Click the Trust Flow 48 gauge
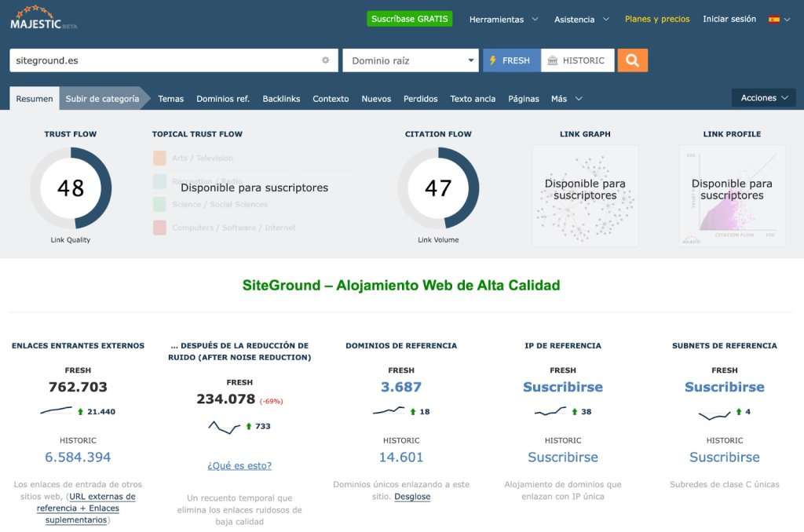 tap(71, 188)
